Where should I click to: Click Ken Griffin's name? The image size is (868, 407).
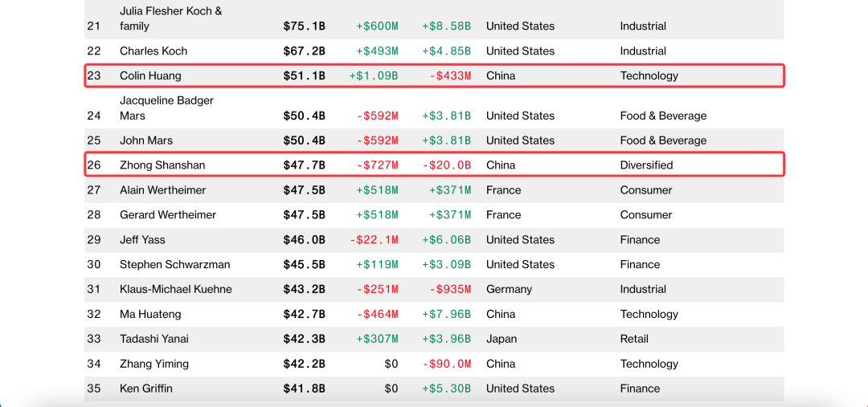click(146, 389)
